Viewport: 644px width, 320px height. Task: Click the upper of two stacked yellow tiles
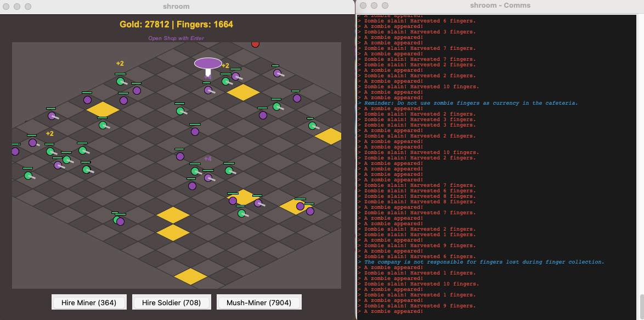tap(173, 215)
